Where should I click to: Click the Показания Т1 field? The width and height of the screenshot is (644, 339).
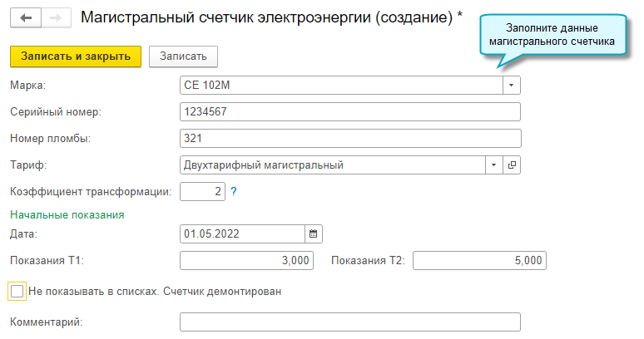(x=246, y=261)
